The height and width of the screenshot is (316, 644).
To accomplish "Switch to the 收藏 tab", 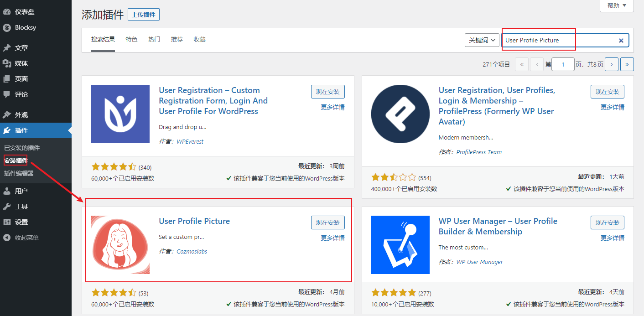I will [x=199, y=40].
